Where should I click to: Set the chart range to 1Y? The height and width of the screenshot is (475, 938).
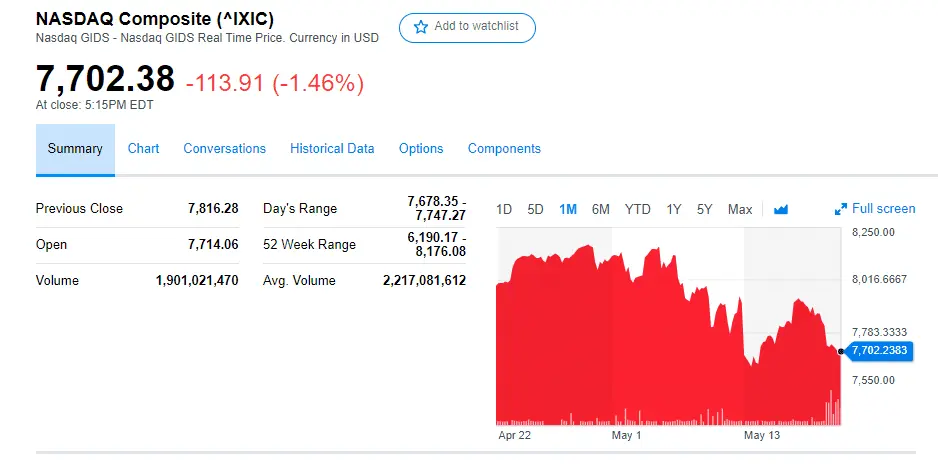pyautogui.click(x=674, y=209)
